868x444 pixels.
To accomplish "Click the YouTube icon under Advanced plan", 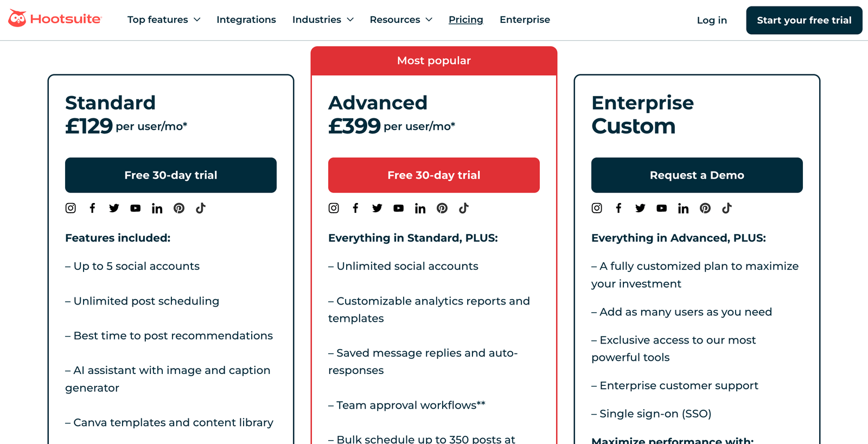I will click(x=399, y=208).
